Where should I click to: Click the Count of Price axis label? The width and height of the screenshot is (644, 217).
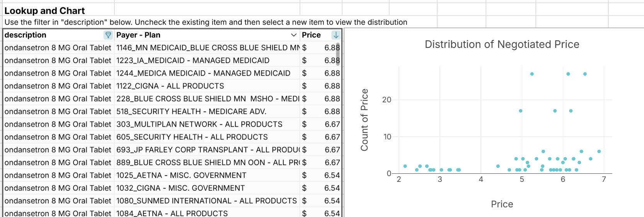pyautogui.click(x=364, y=120)
